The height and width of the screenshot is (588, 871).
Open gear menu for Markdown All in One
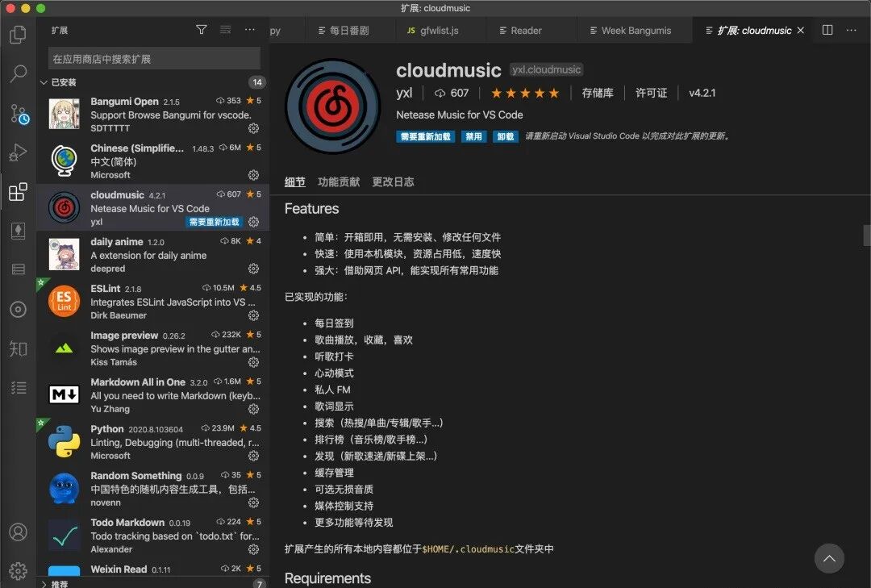click(254, 409)
